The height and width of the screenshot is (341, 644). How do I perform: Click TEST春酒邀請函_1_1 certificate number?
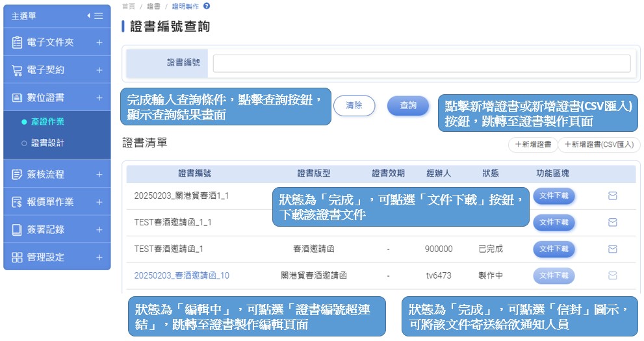(172, 222)
